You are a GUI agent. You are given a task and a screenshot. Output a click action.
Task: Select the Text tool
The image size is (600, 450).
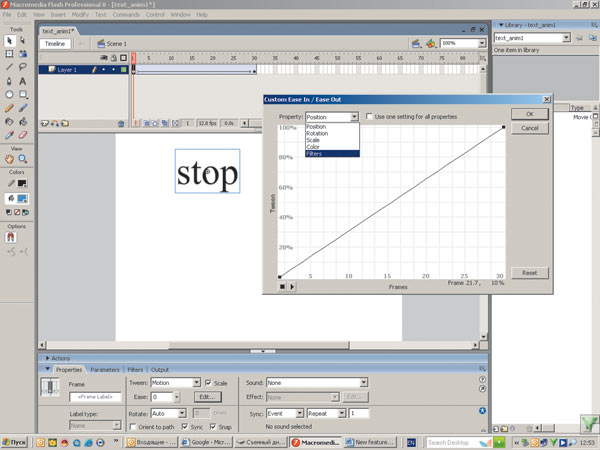coord(23,81)
